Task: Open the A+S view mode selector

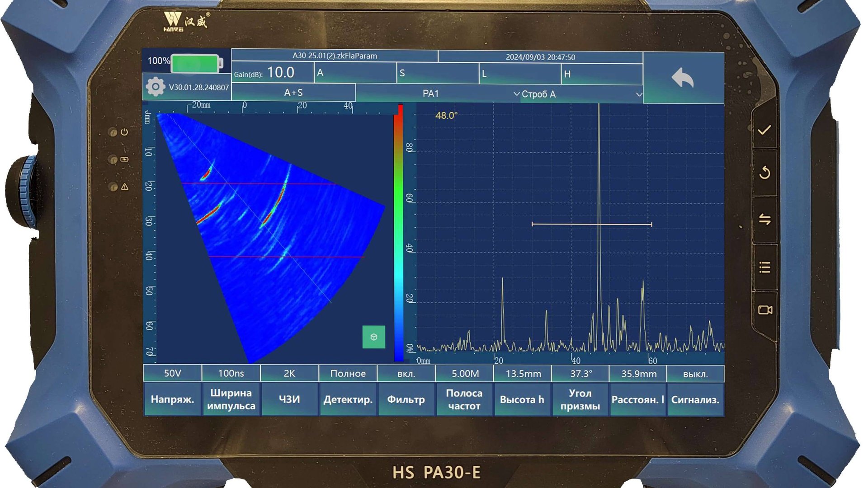Action: coord(293,93)
